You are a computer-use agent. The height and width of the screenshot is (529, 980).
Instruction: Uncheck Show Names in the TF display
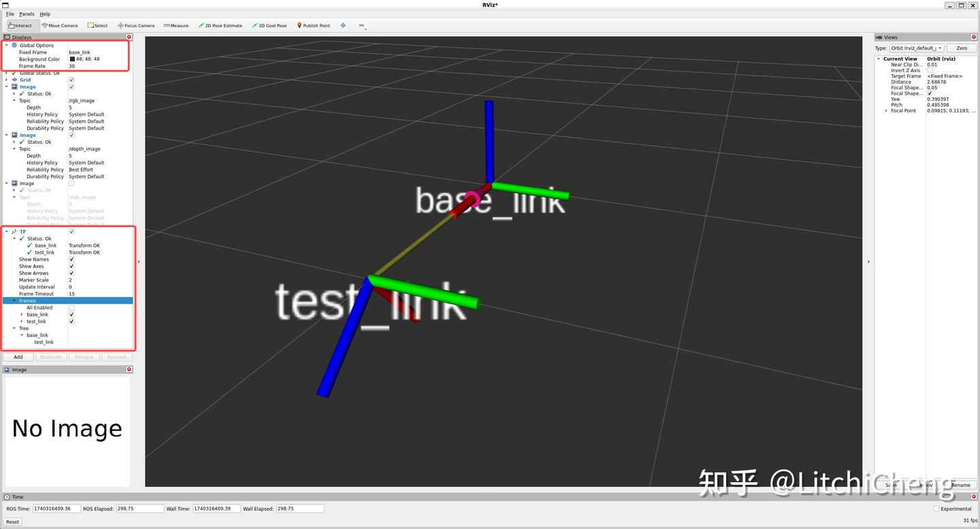click(71, 259)
